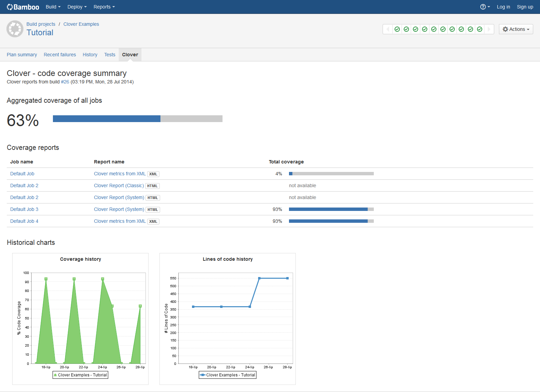Open the Reports dropdown menu
The width and height of the screenshot is (540, 392).
pyautogui.click(x=104, y=7)
